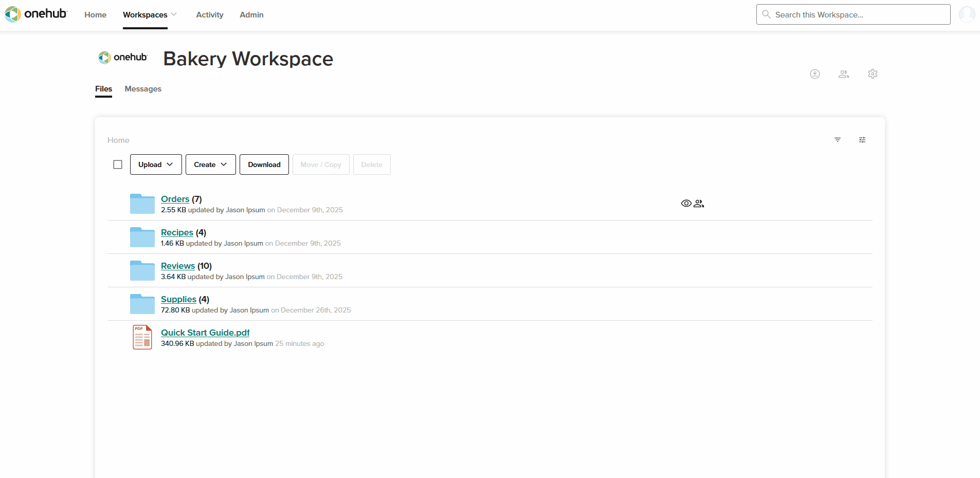The height and width of the screenshot is (478, 980).
Task: Open the Recipes folder link
Action: (177, 232)
